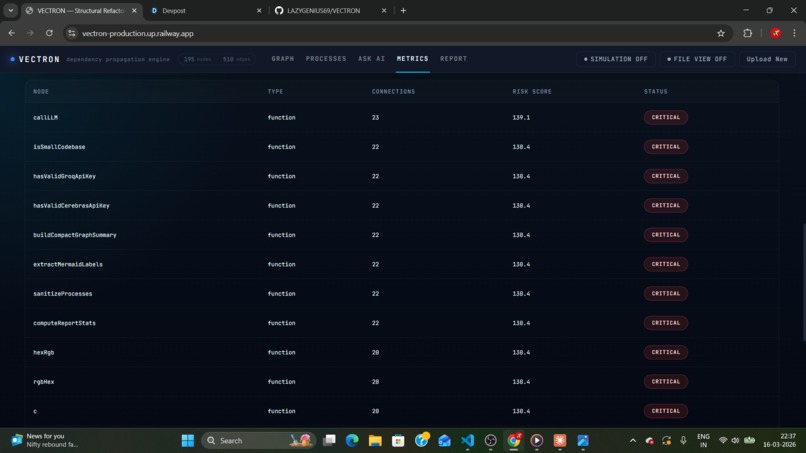
Task: Close the LAZYGENIUS69/VECTRON tab
Action: (384, 10)
